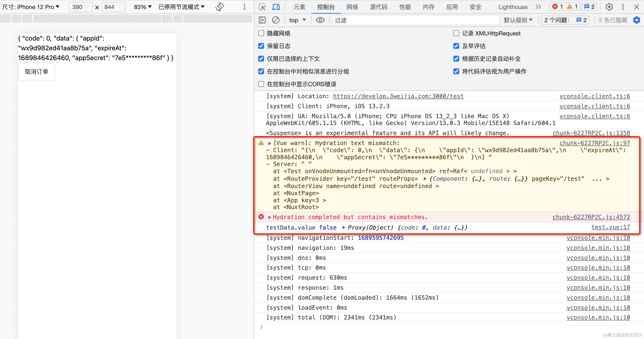Click the 取消订单 button
The height and width of the screenshot is (339, 644).
point(36,72)
